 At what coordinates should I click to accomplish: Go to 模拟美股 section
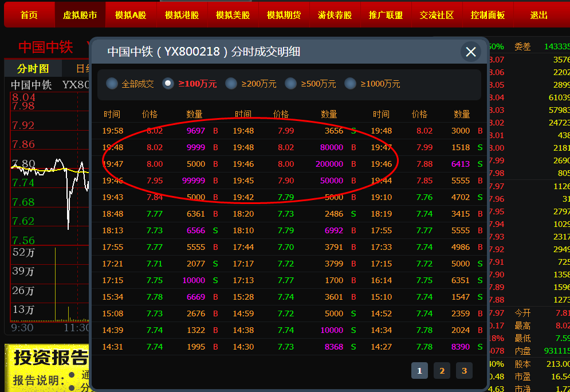[233, 15]
